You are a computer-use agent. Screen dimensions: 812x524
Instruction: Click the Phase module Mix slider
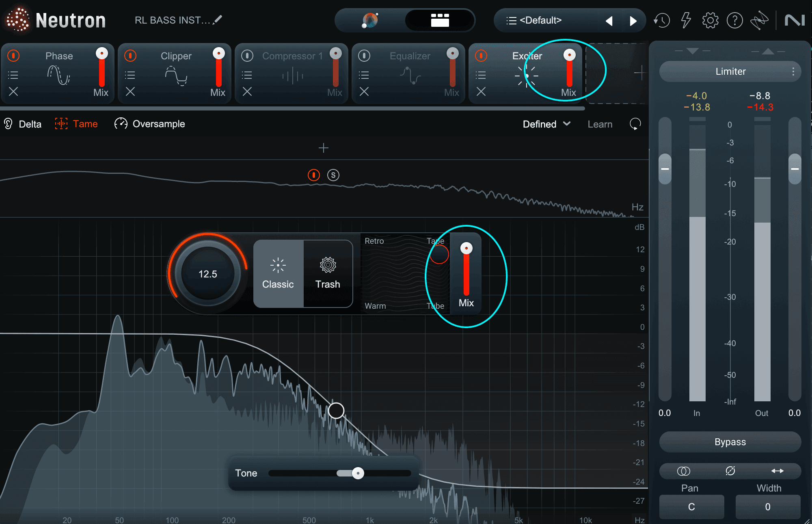pyautogui.click(x=102, y=67)
